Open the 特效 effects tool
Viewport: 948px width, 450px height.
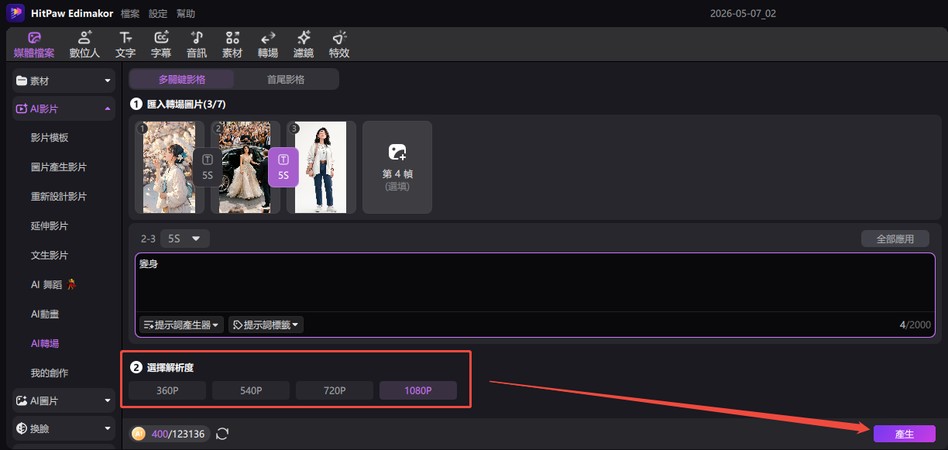pos(339,45)
